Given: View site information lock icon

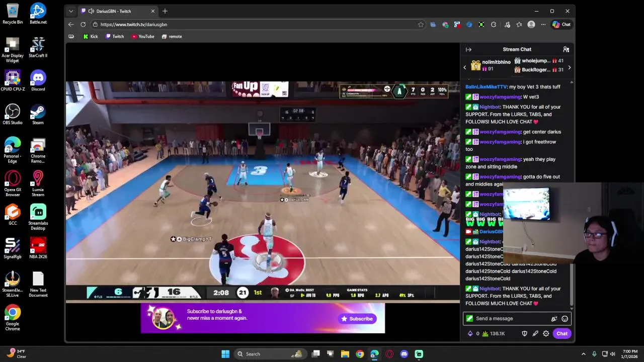Looking at the screenshot, I should [x=95, y=24].
